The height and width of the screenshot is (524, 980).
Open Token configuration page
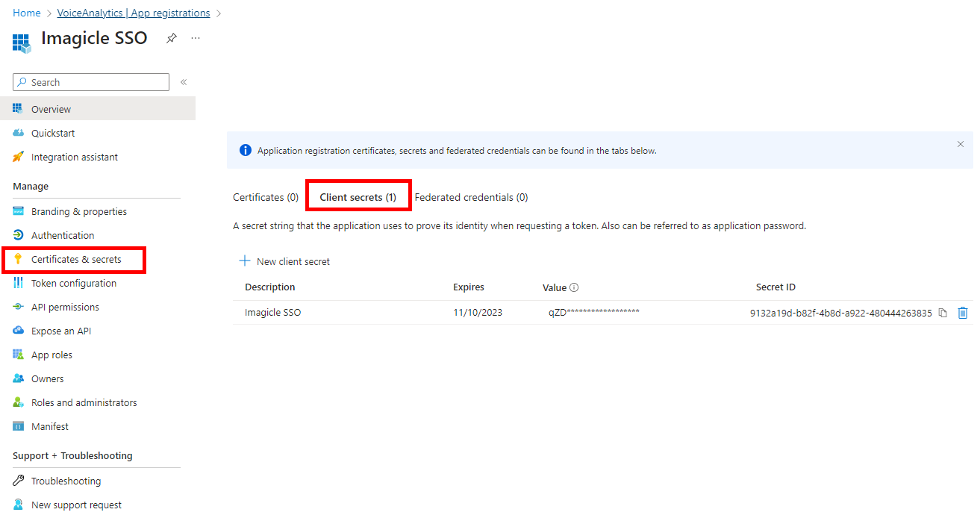(x=74, y=283)
